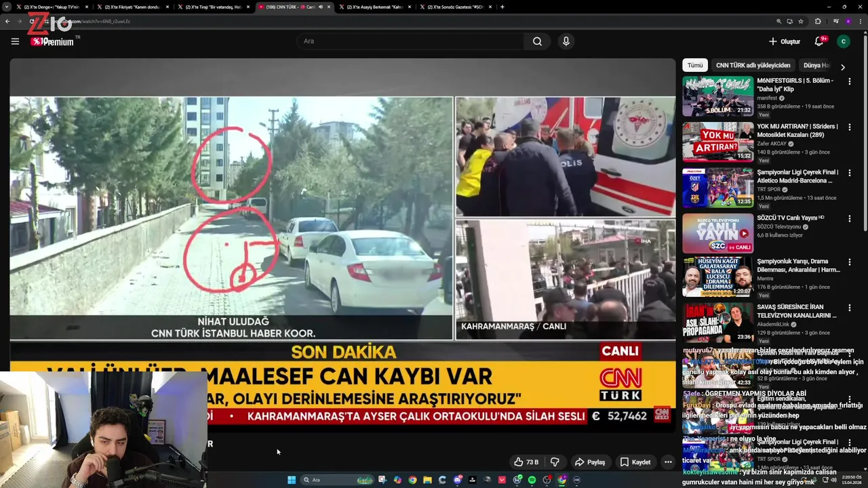868x488 pixels.
Task: Open the YouTube hamburger guide menu
Action: (15, 41)
